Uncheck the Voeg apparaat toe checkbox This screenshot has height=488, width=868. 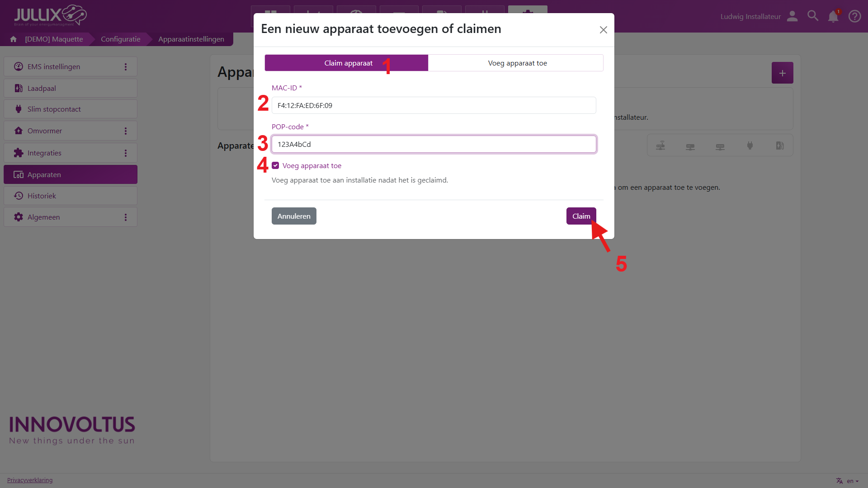pyautogui.click(x=275, y=166)
